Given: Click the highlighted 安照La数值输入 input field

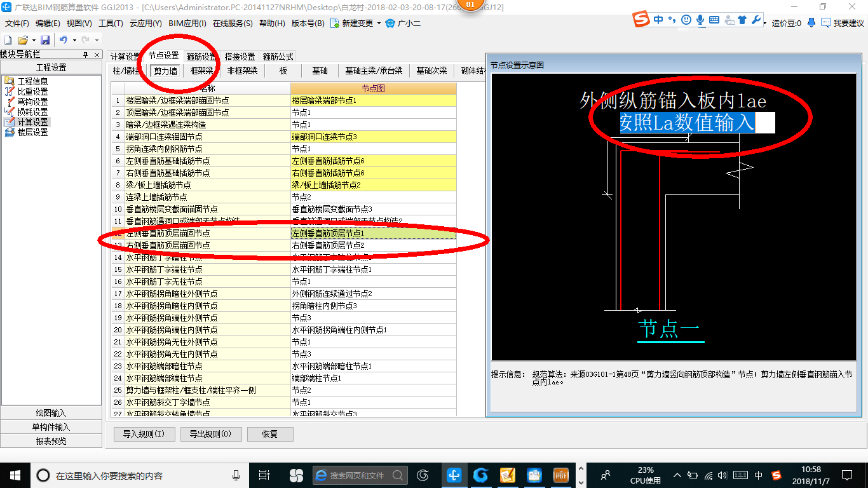Looking at the screenshot, I should point(697,122).
